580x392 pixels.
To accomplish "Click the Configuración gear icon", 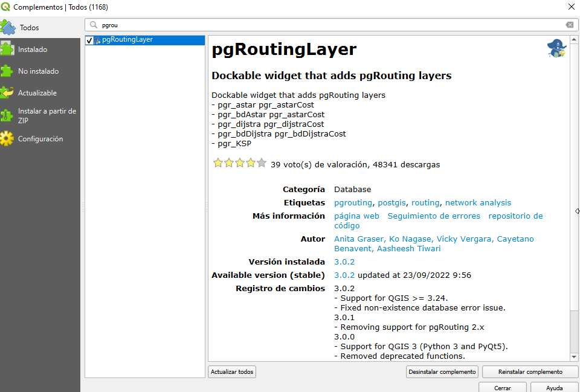I will pos(7,139).
